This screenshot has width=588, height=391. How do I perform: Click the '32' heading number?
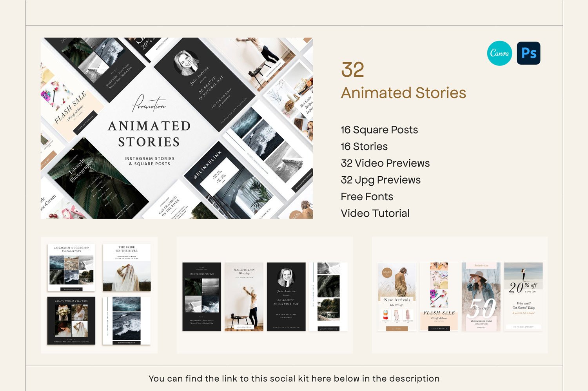[x=352, y=70]
